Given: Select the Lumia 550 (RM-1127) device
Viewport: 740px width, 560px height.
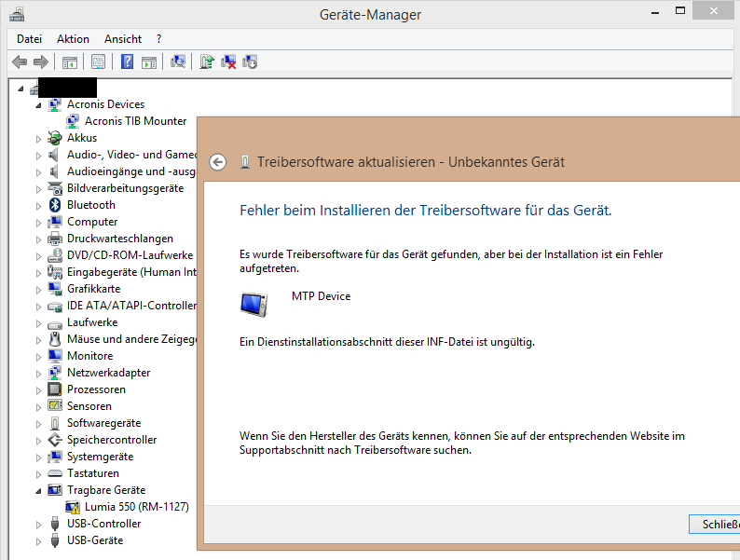Looking at the screenshot, I should pyautogui.click(x=136, y=507).
